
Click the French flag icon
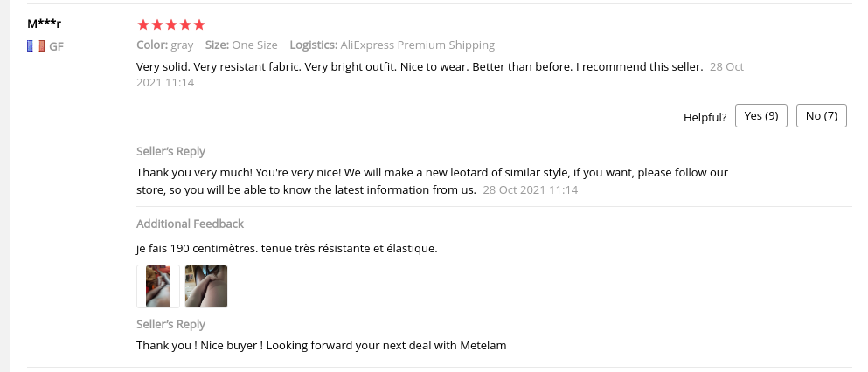pyautogui.click(x=36, y=46)
